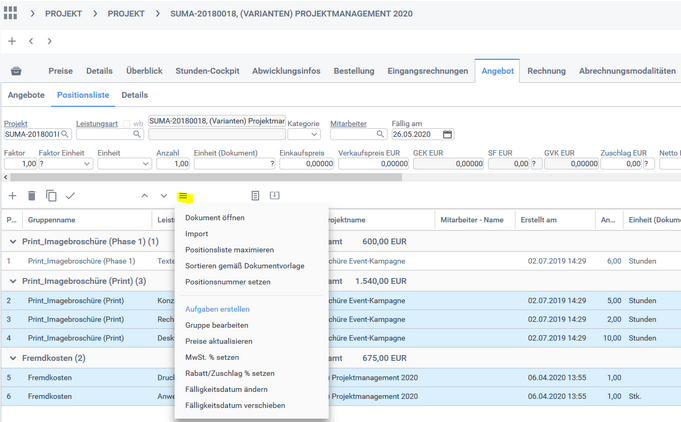Click the Mitarbeiter label link

coord(350,124)
